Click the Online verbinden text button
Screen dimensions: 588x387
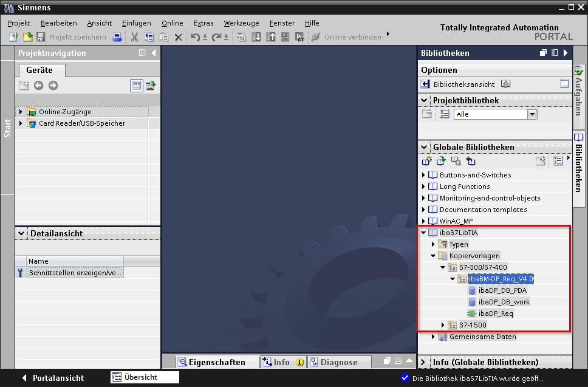click(352, 36)
